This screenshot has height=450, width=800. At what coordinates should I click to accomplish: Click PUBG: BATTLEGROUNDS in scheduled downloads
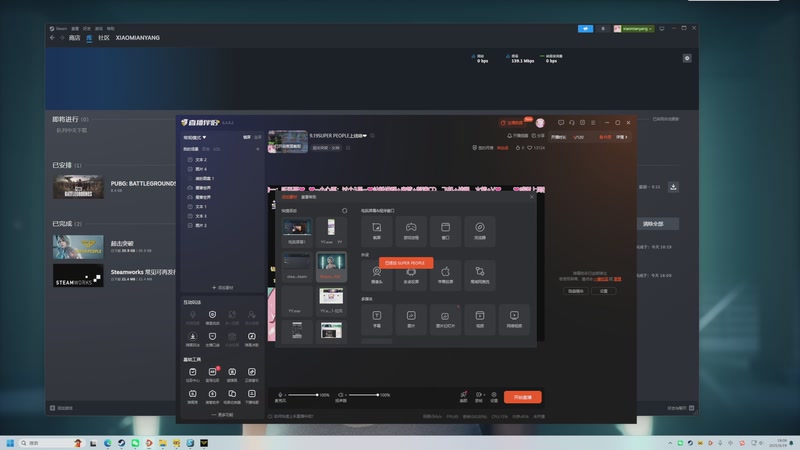pos(143,183)
